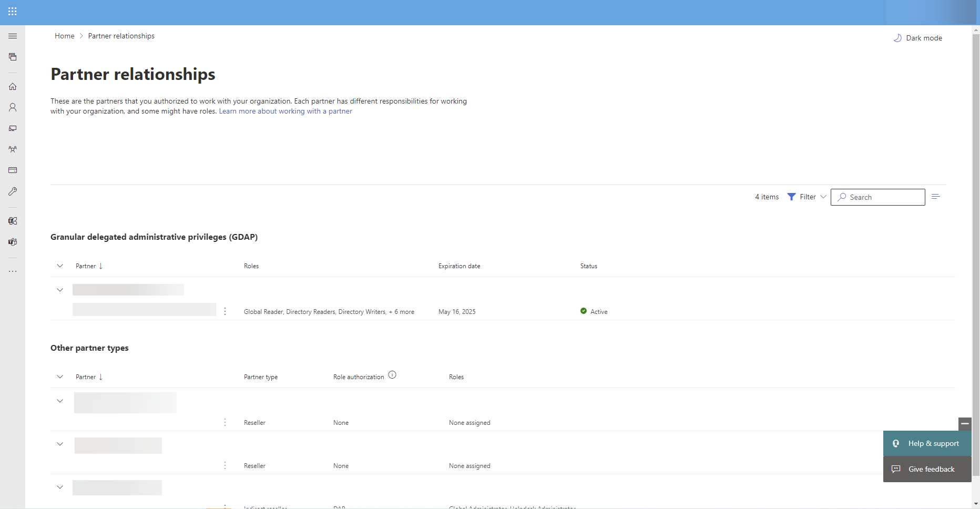The image size is (980, 509).
Task: Select 'May 16, 2025' expiration date cell
Action: (x=457, y=312)
